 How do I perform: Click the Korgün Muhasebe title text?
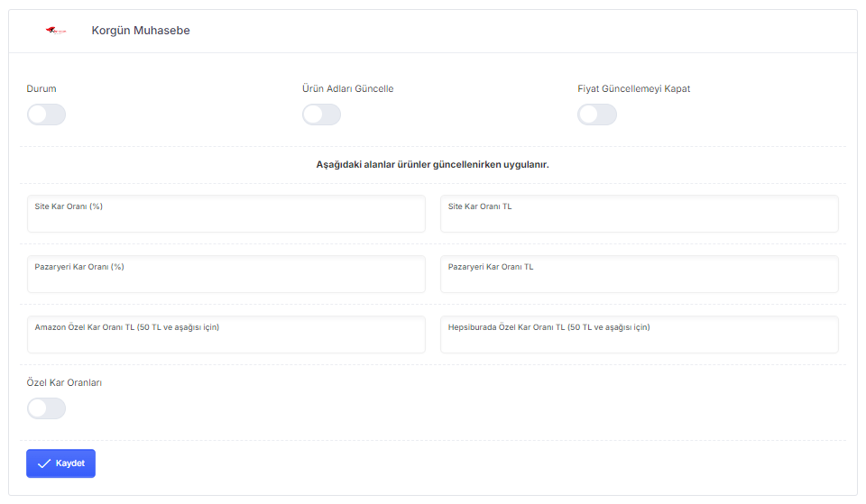click(141, 31)
